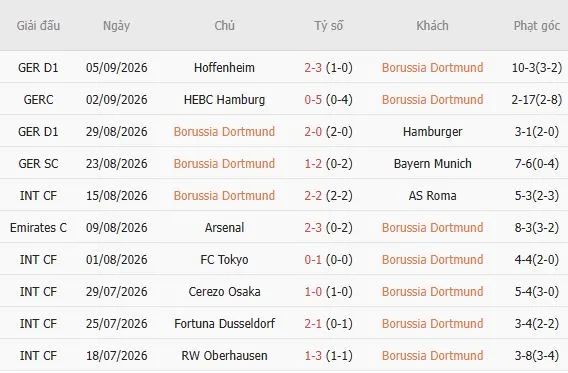The width and height of the screenshot is (568, 373).
Task: Click GER SC league label
Action: coord(38,164)
